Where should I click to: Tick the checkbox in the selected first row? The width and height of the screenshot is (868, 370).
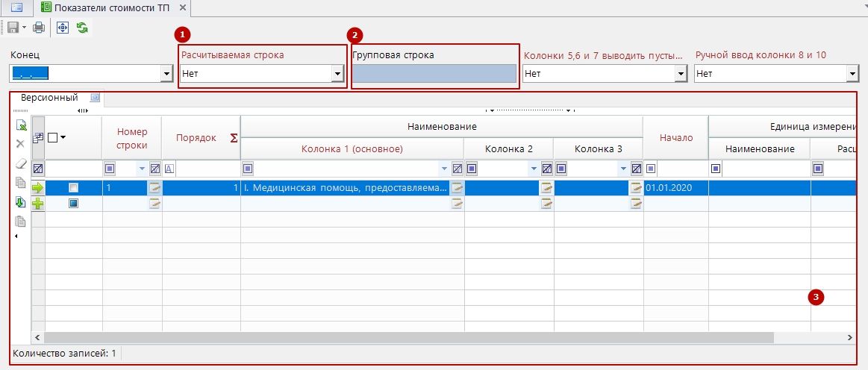point(73,188)
